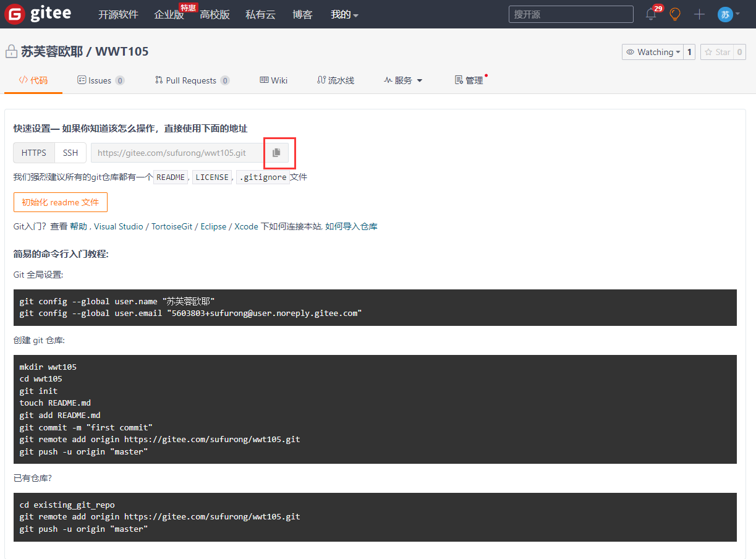Switch to the Issues tab
Viewport: 756px width, 559px height.
tap(100, 80)
